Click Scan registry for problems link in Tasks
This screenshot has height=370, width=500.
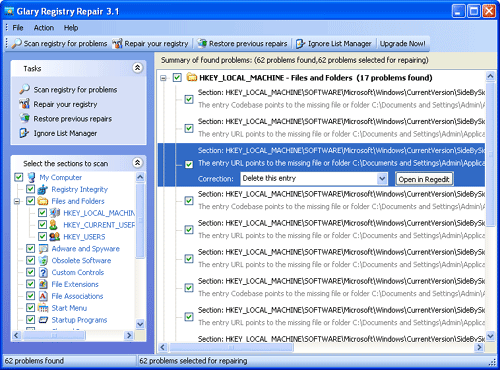pos(75,90)
